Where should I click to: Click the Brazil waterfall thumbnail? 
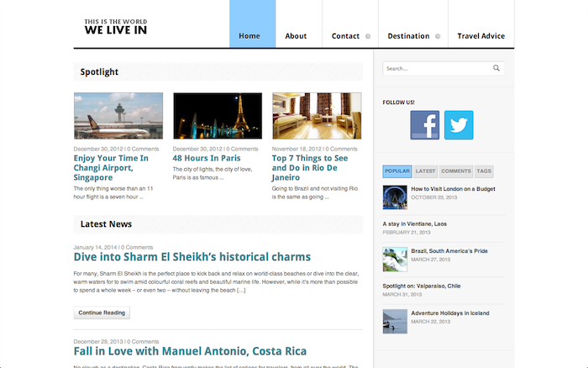point(395,260)
